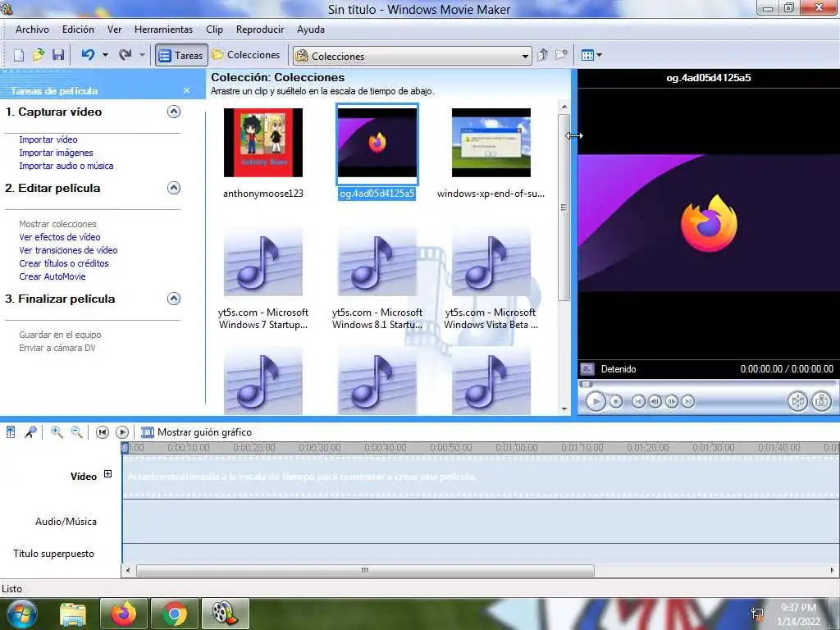Close the Tareas de película pane

coord(186,90)
